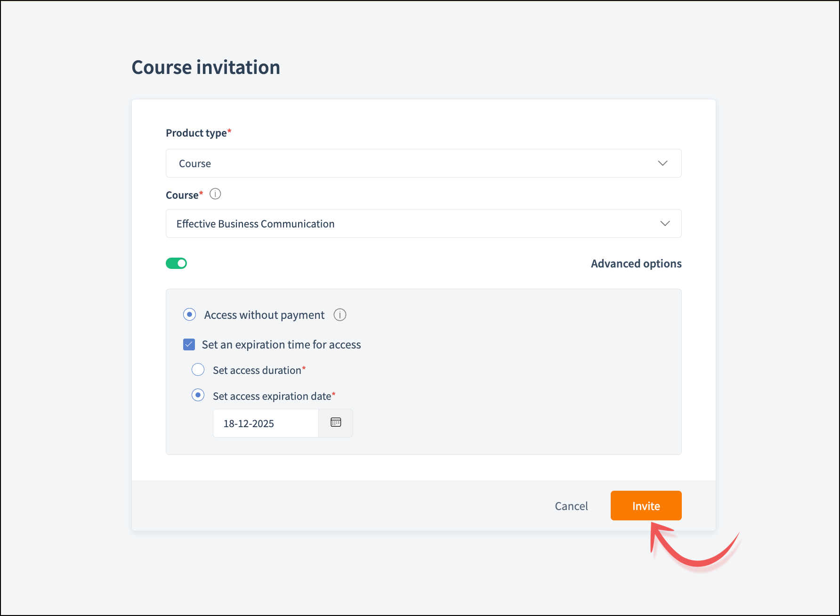Click the Product type field label

196,133
